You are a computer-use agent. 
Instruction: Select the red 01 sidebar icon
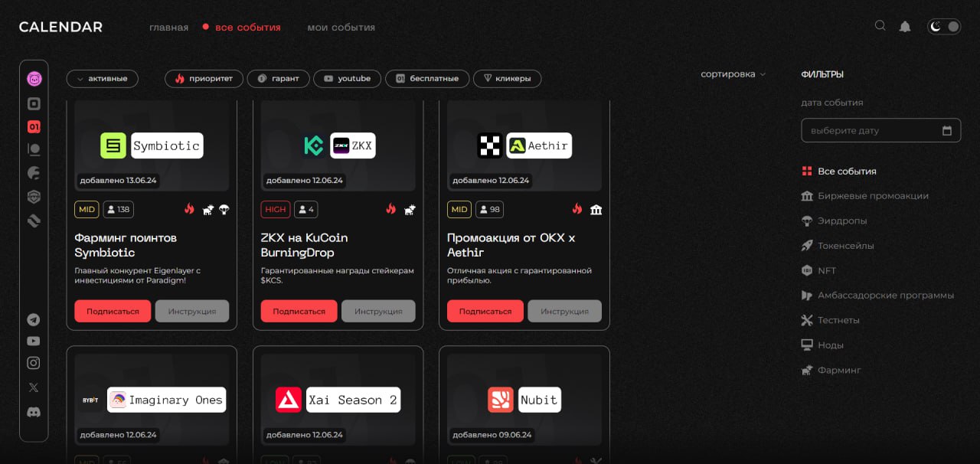pyautogui.click(x=34, y=127)
